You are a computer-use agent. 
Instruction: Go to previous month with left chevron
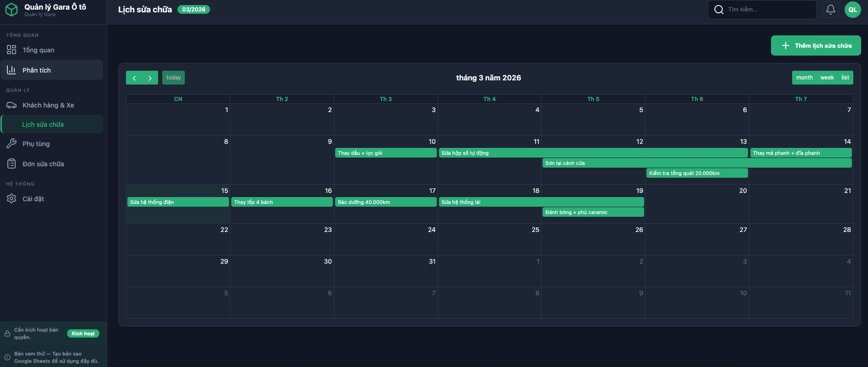pyautogui.click(x=134, y=78)
